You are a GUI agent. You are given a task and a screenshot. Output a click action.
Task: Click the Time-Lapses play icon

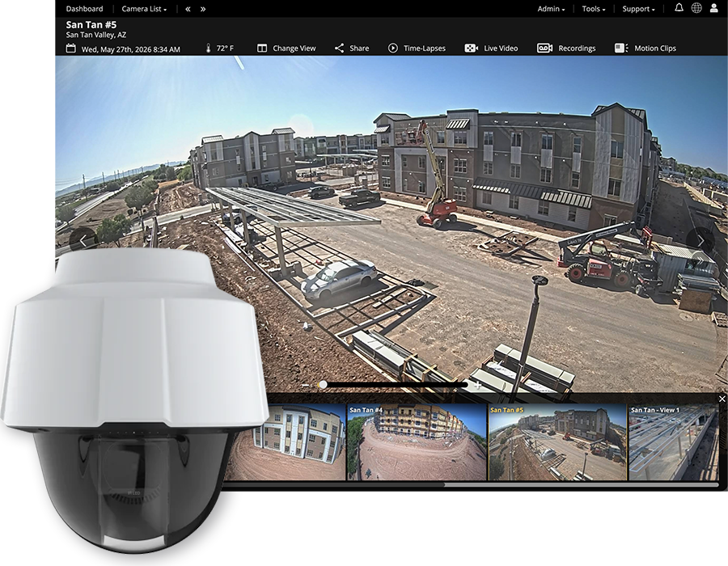393,49
